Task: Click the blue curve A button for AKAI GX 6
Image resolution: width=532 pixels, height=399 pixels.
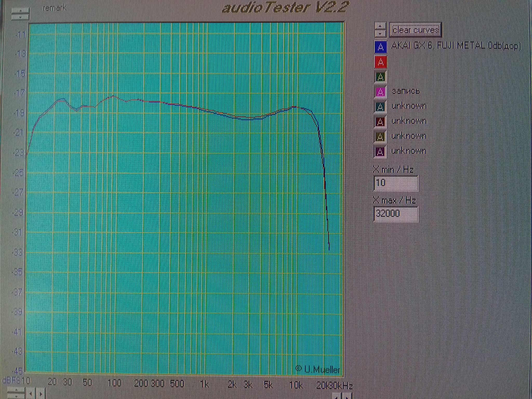Action: (x=380, y=47)
